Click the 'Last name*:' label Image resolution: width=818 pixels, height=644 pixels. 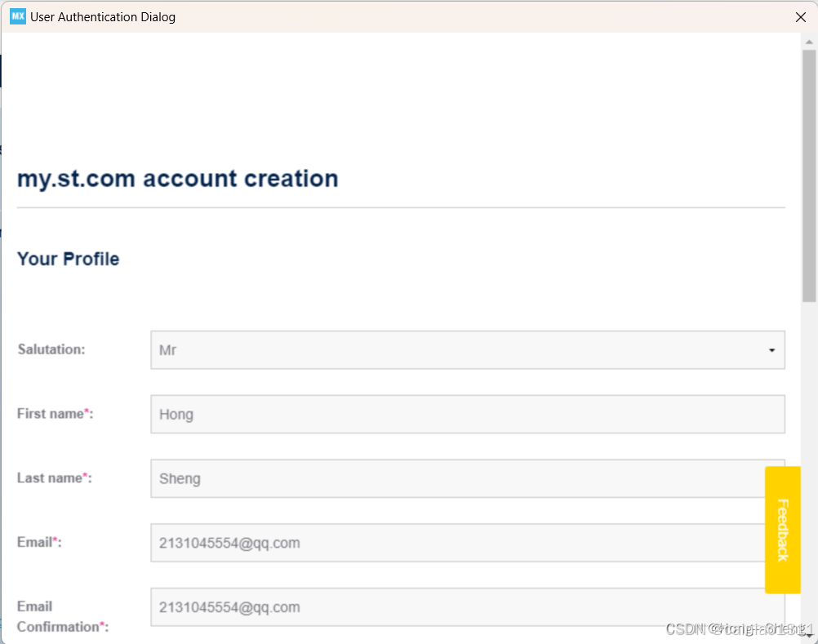click(54, 477)
